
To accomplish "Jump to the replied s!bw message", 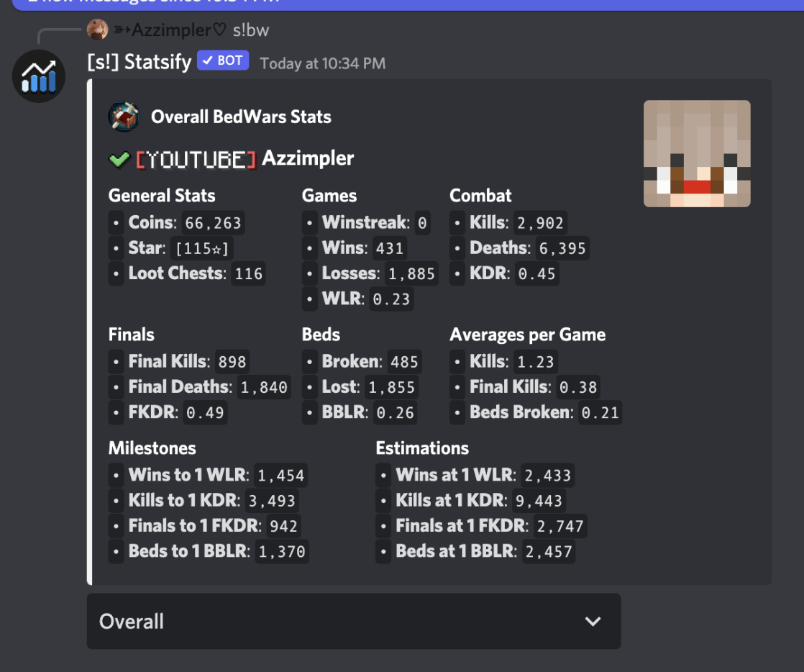I will [x=251, y=29].
